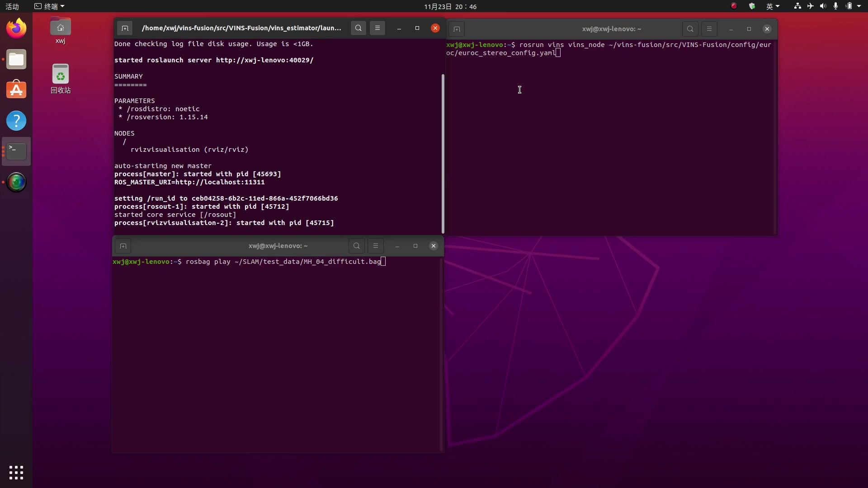Open Files manager from the dock
This screenshot has width=868, height=488.
pos(16,60)
